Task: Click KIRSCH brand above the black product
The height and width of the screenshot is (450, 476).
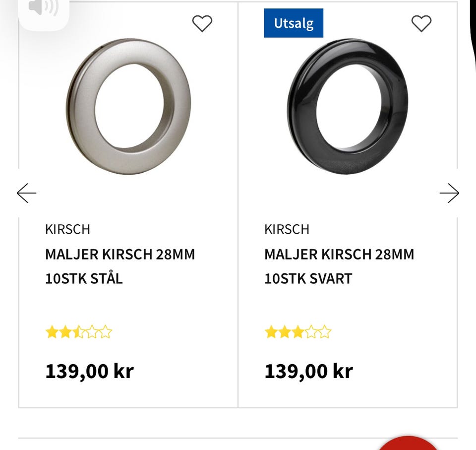Action: coord(287,229)
